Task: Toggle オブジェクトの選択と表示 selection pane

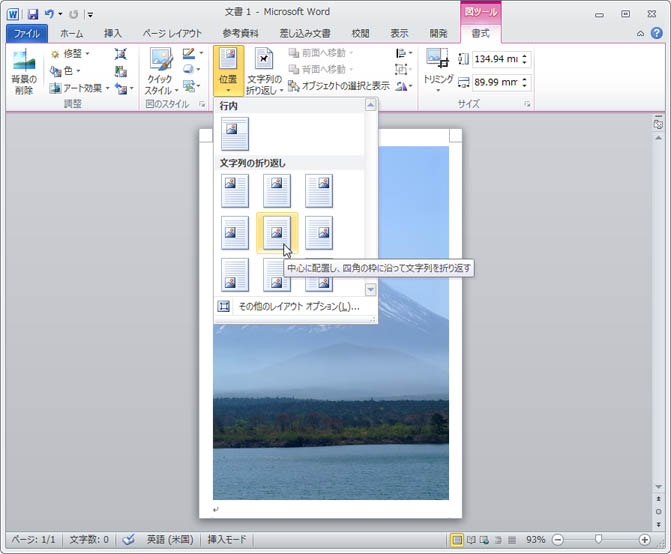Action: 339,86
